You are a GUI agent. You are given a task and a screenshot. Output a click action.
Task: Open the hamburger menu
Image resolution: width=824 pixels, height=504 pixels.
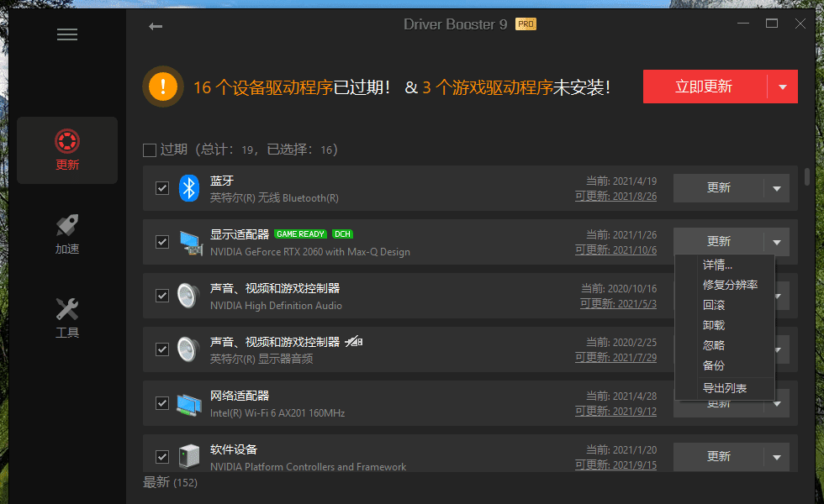67,34
